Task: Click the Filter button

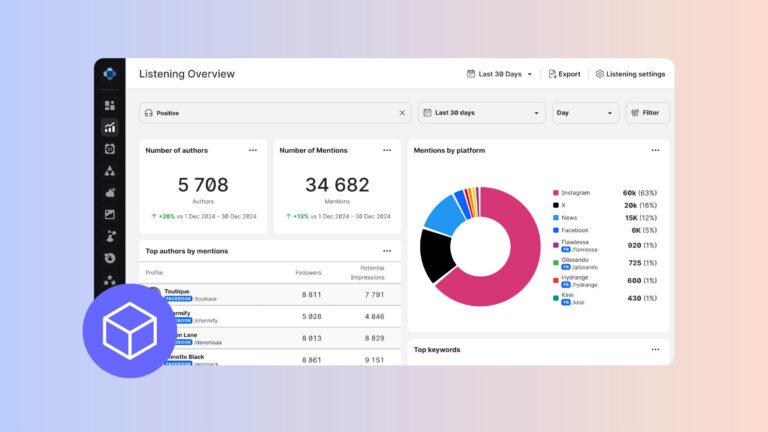Action: point(647,113)
